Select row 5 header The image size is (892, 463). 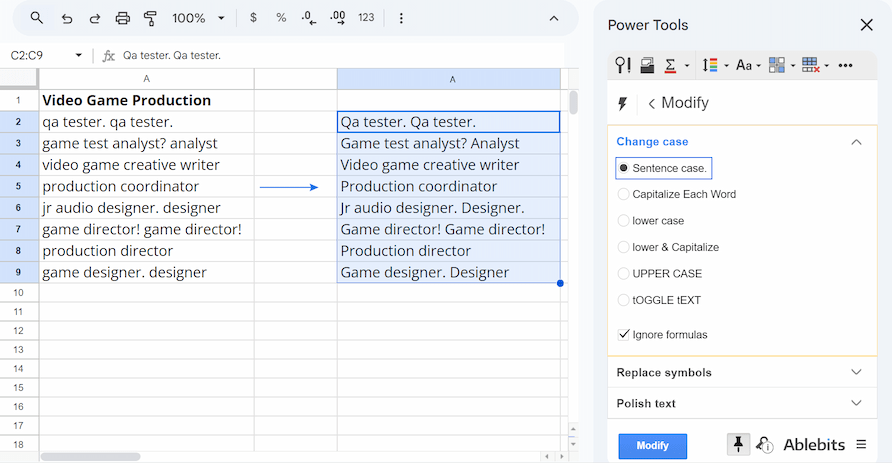tap(18, 187)
